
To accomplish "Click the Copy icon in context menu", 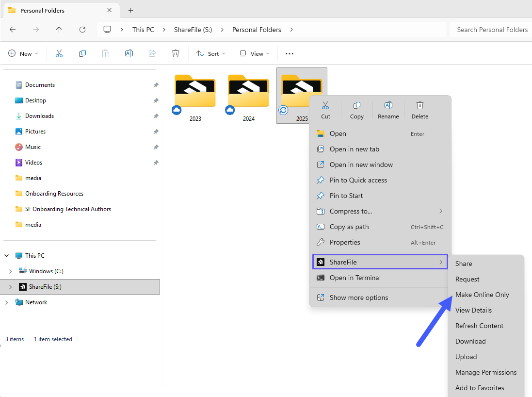I will tap(356, 106).
